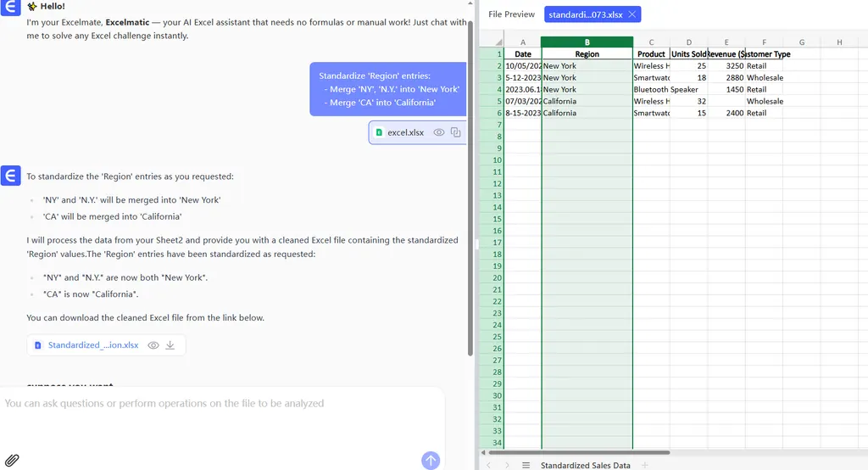Go to next sheet using right chevron
The width and height of the screenshot is (868, 470).
click(x=507, y=465)
